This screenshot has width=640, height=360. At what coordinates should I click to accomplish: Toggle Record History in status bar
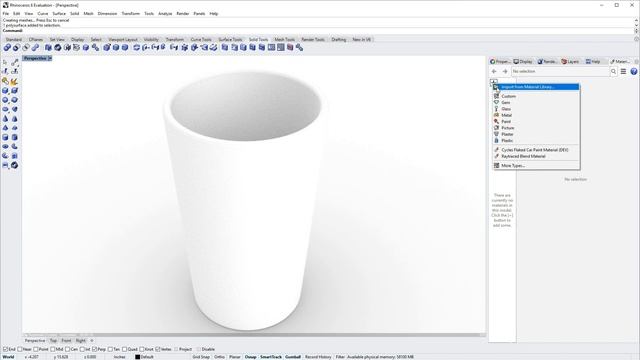point(318,357)
